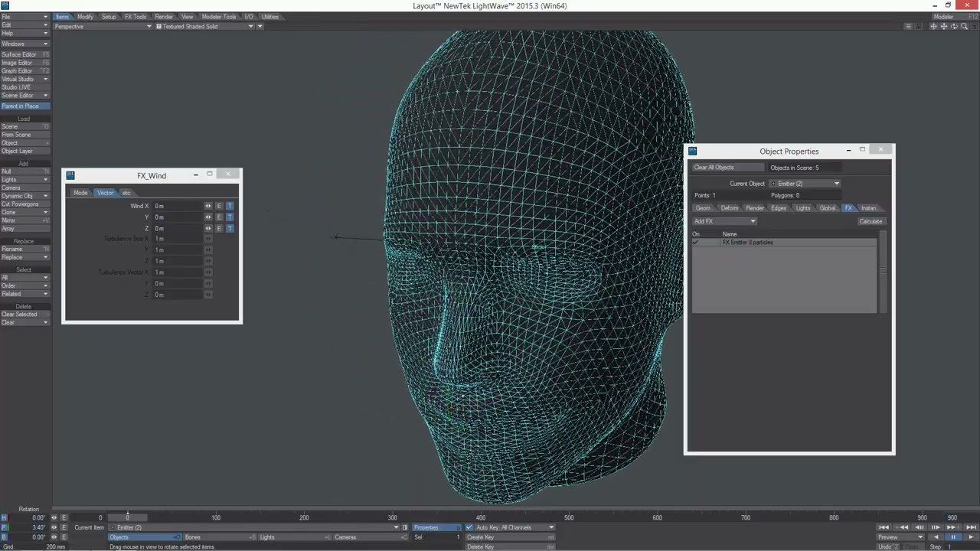
Task: Switch to the Vector tab in FX_Wind
Action: pyautogui.click(x=105, y=193)
